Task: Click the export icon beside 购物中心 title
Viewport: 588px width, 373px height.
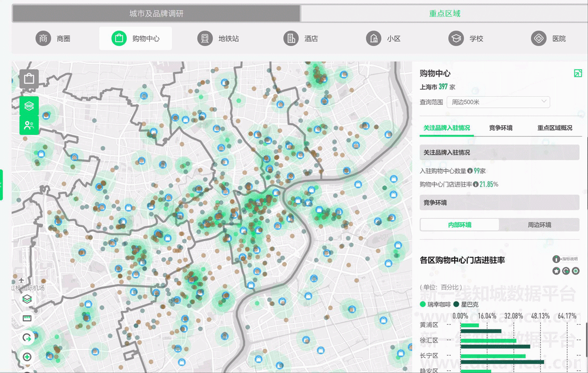Action: tap(578, 73)
